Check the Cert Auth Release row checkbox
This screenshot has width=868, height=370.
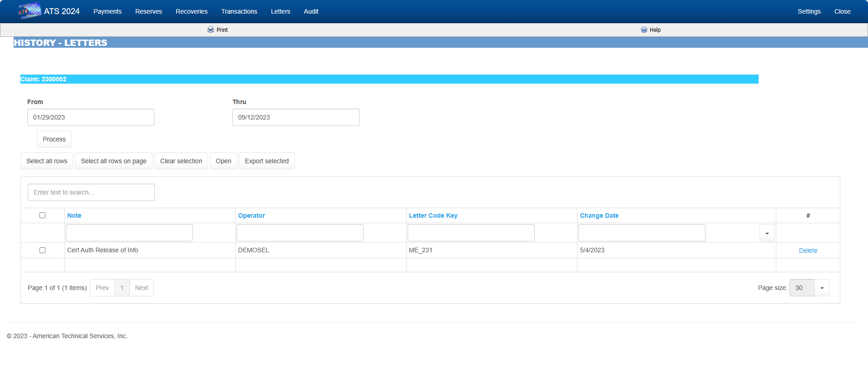pyautogui.click(x=42, y=250)
